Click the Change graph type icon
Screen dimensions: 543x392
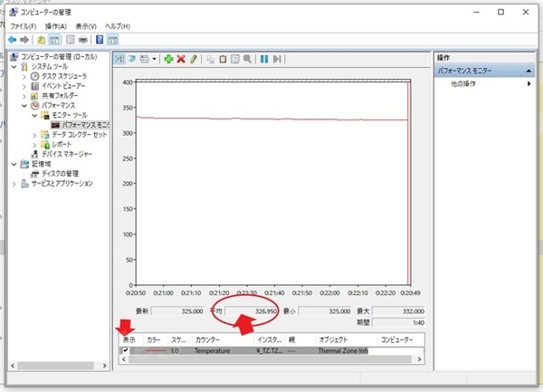[x=145, y=59]
